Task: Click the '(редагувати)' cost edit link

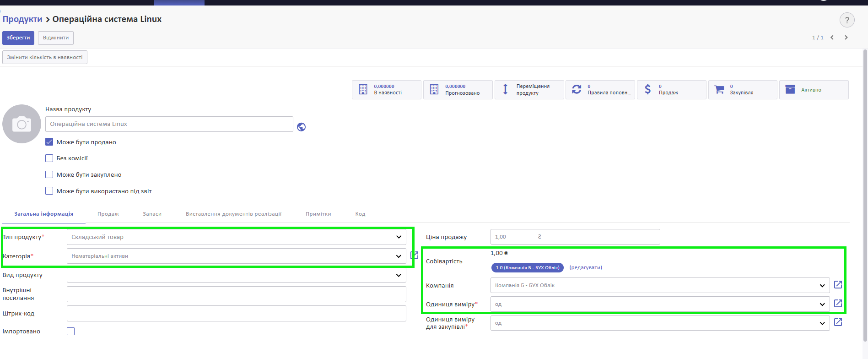Action: point(586,267)
